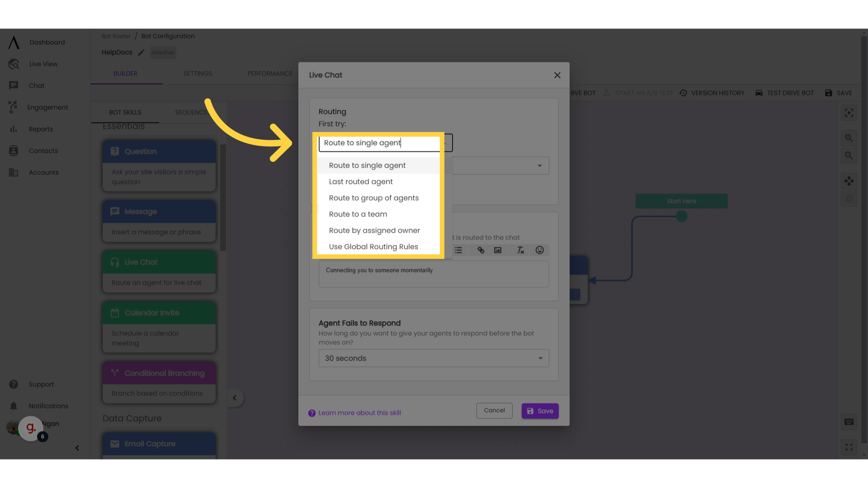868x488 pixels.
Task: Expand the 'Agent Fails to Respond' duration dropdown
Action: pos(434,358)
